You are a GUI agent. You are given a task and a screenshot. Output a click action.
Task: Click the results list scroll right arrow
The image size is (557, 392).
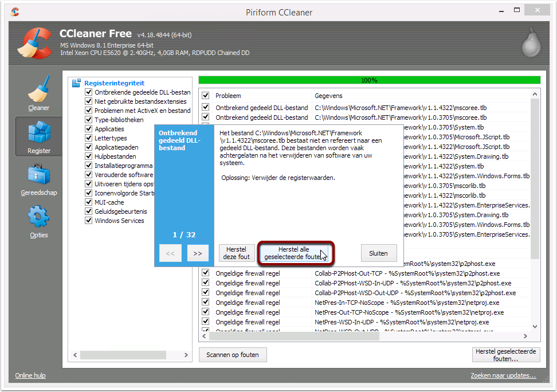coord(525,336)
